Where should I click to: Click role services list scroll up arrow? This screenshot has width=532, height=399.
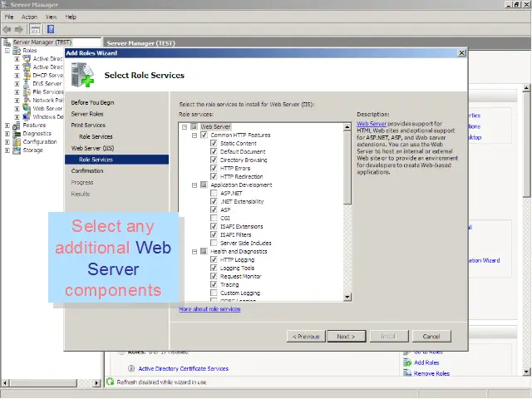[x=347, y=127]
